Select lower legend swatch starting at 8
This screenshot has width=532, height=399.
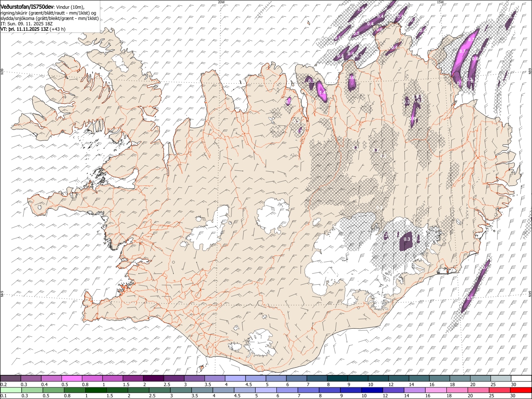(x=330, y=390)
